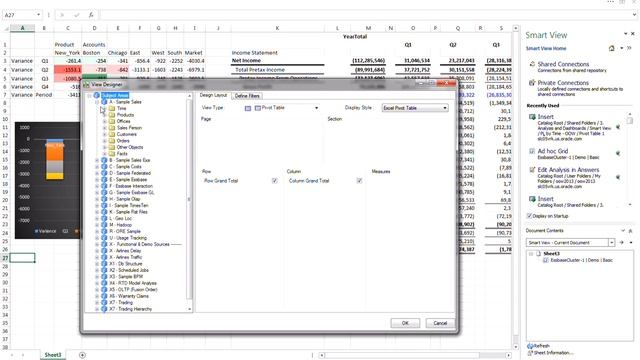Click the Subject Areas root globe icon

pyautogui.click(x=97, y=96)
